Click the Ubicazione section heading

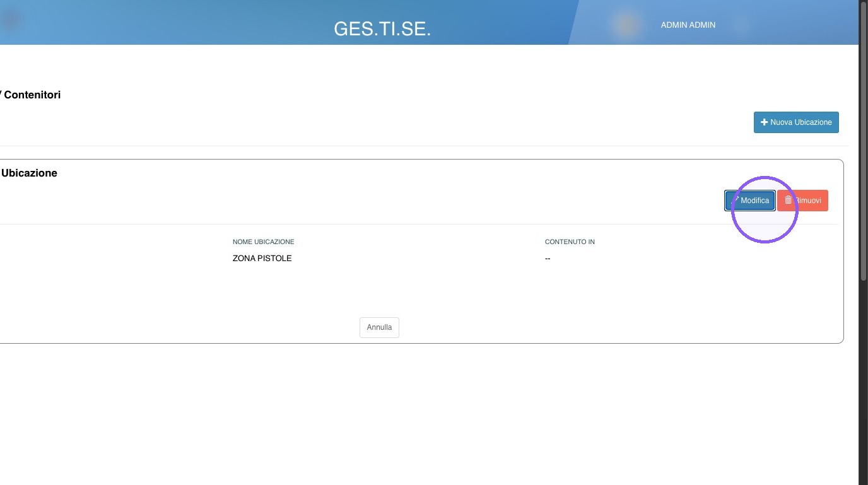(x=29, y=173)
